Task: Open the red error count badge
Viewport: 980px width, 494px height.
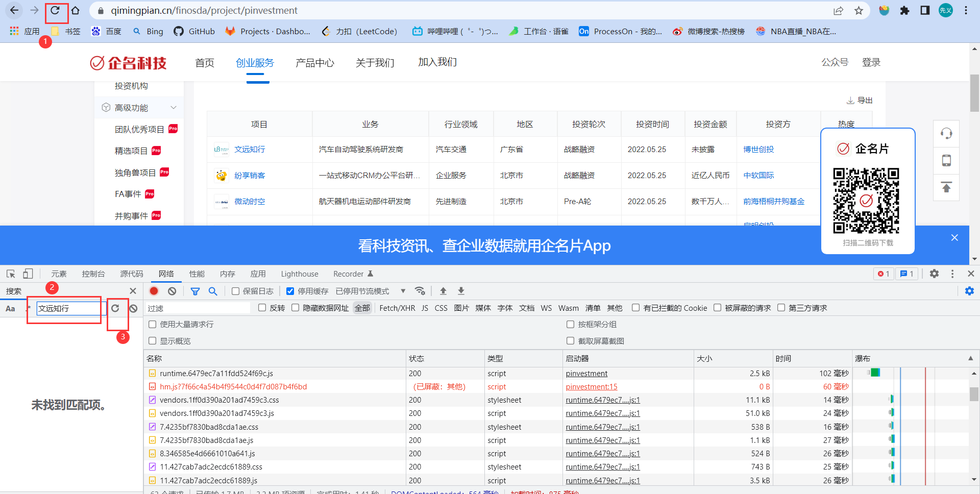Action: (x=884, y=274)
